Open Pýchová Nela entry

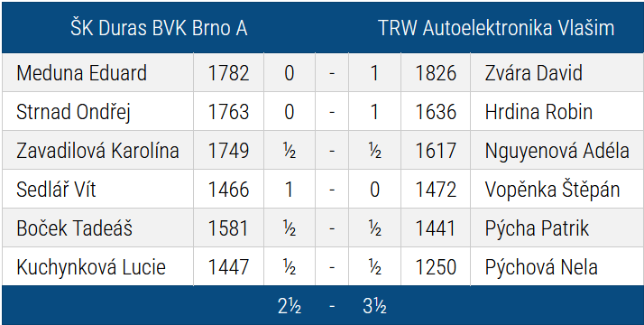coord(541,267)
